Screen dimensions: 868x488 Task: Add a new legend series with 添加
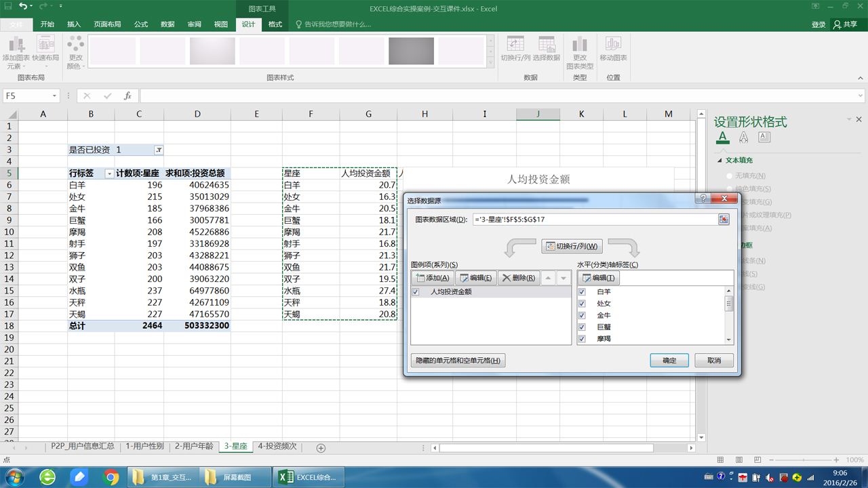(x=432, y=278)
